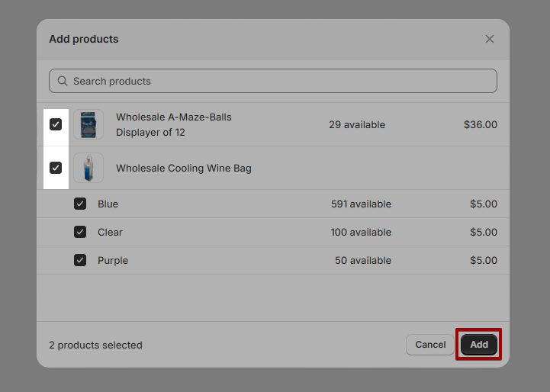Click '591 available' stock text
This screenshot has width=550, height=392.
point(361,204)
